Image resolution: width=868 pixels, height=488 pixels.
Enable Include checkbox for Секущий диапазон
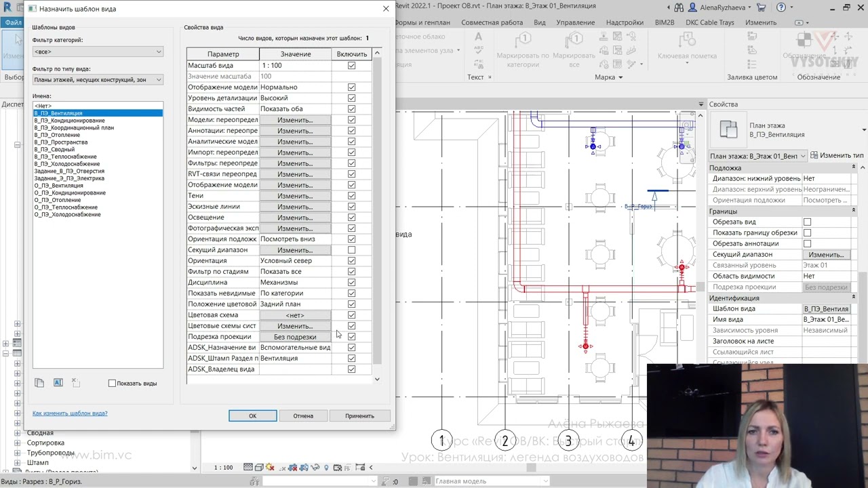click(x=351, y=250)
